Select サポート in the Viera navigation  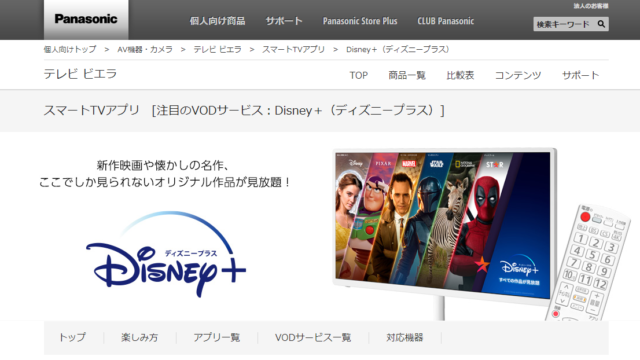[580, 75]
